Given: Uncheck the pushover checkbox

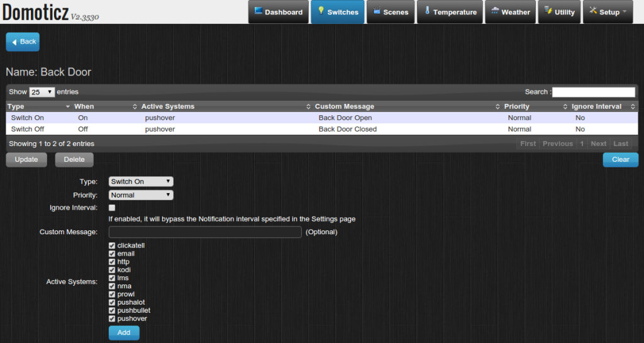Looking at the screenshot, I should click(x=112, y=318).
